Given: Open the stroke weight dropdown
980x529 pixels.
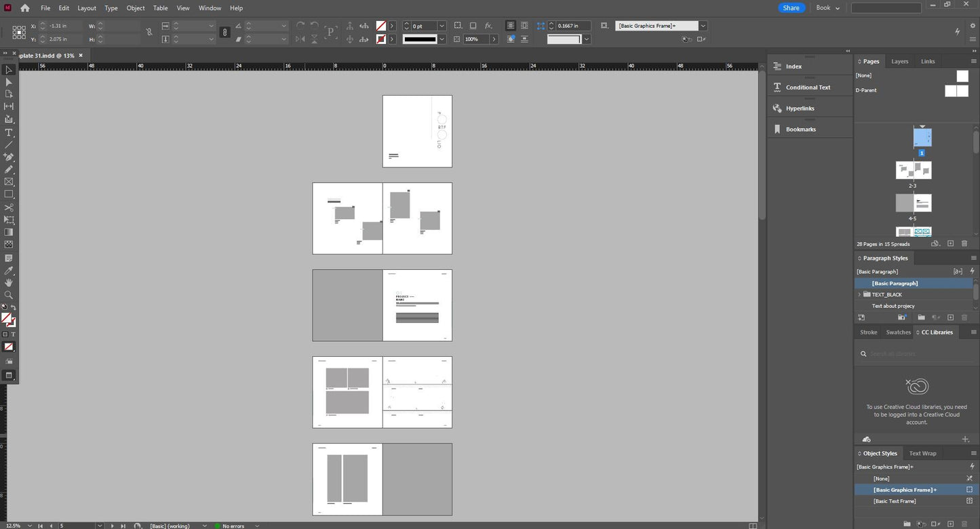Looking at the screenshot, I should tap(442, 26).
